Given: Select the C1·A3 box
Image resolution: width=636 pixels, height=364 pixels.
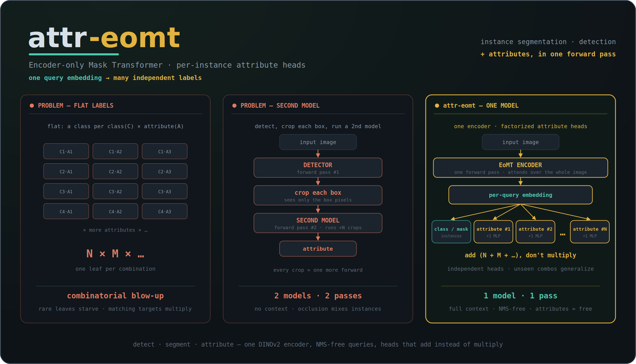Looking at the screenshot, I should tap(165, 151).
